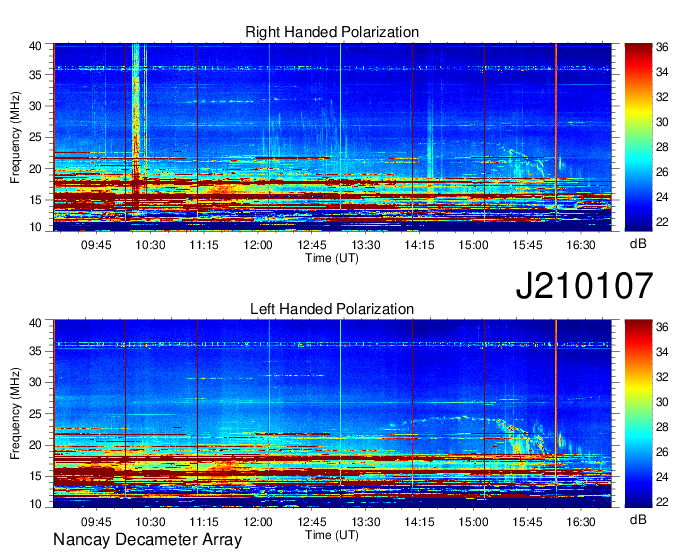Click the 10 MHz tick on Left Handed frequency axis

tap(35, 504)
